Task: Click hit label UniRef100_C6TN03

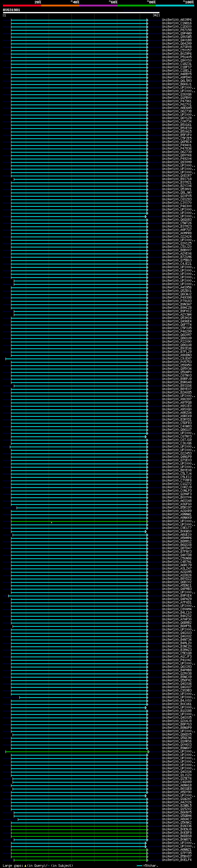Action: [x=177, y=375]
